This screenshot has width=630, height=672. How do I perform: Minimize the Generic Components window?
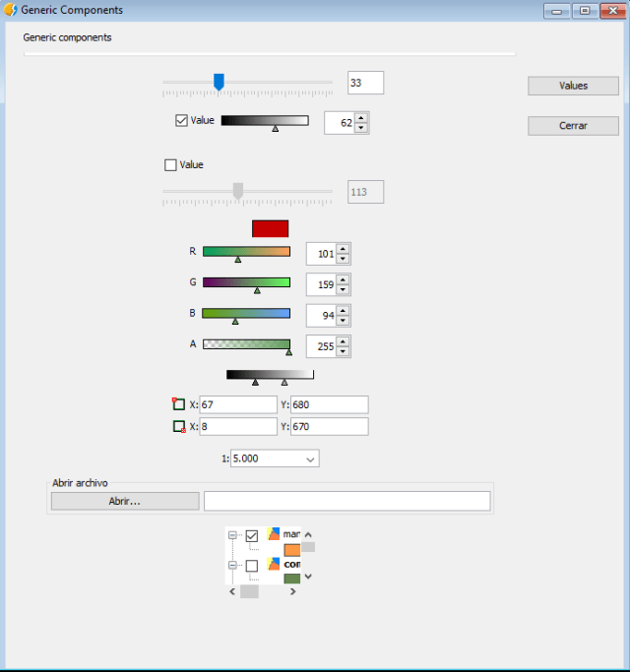point(557,11)
